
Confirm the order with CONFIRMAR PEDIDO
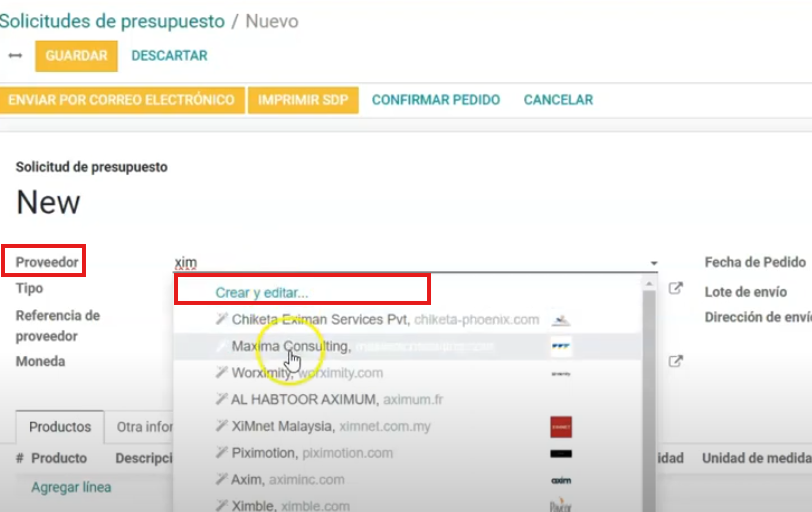coord(436,100)
